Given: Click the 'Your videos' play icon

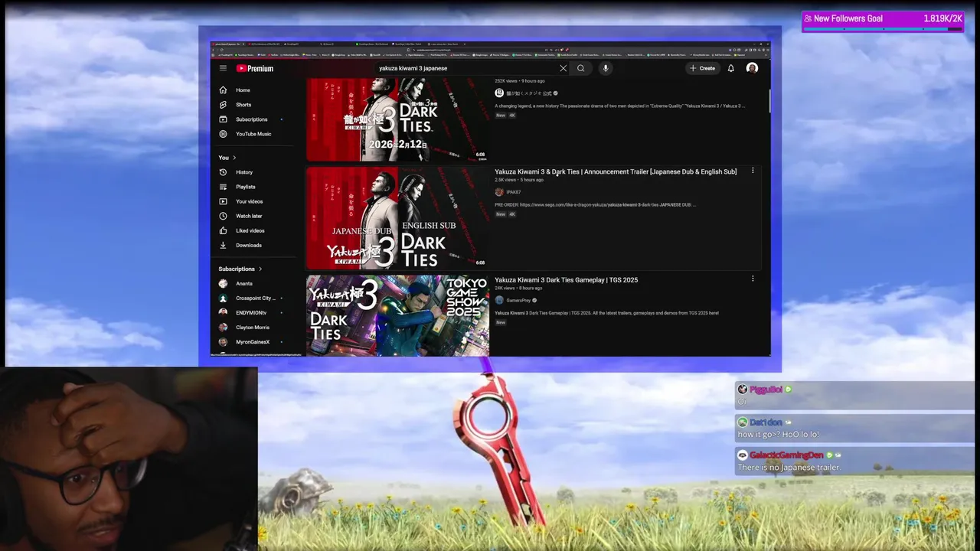Looking at the screenshot, I should (x=223, y=201).
